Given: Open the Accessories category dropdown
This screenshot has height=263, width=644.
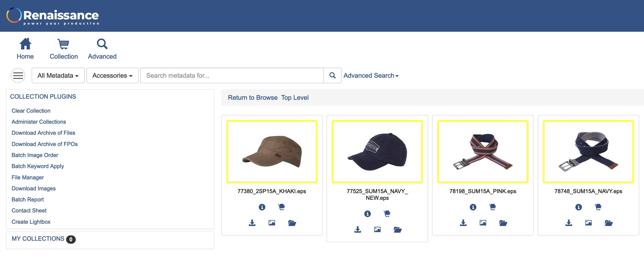Looking at the screenshot, I should [x=112, y=75].
